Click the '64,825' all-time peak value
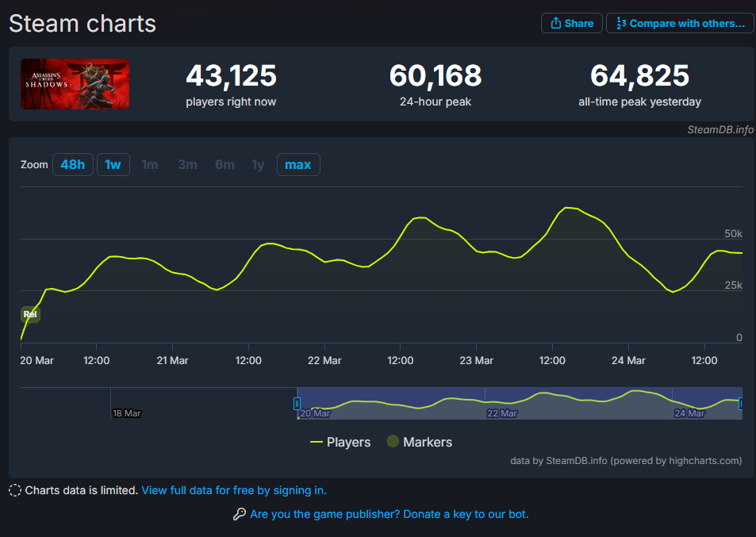 (x=640, y=75)
